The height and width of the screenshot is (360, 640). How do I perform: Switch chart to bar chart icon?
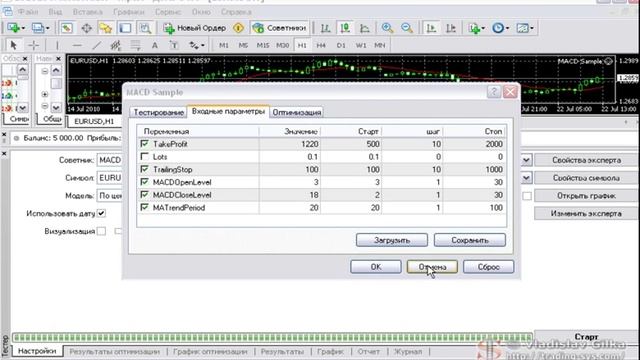coord(325,28)
